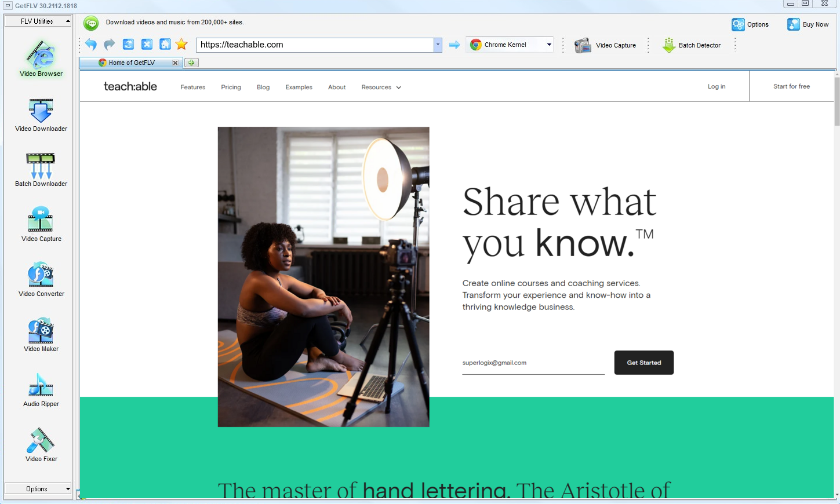Image resolution: width=840 pixels, height=504 pixels.
Task: Open Options in top right
Action: (750, 24)
